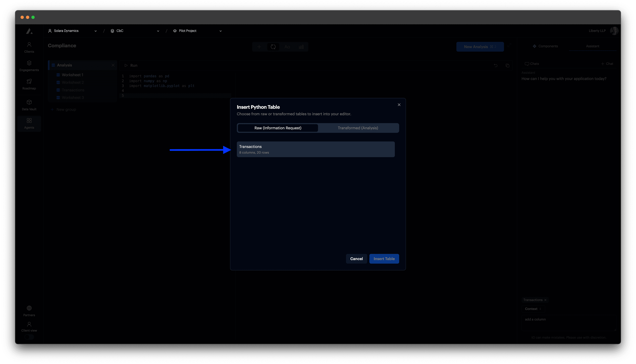
Task: Open the Pilot Project dropdown
Action: 220,31
